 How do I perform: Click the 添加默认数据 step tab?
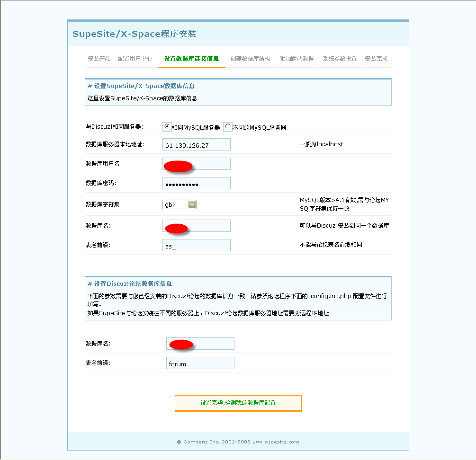click(x=296, y=59)
